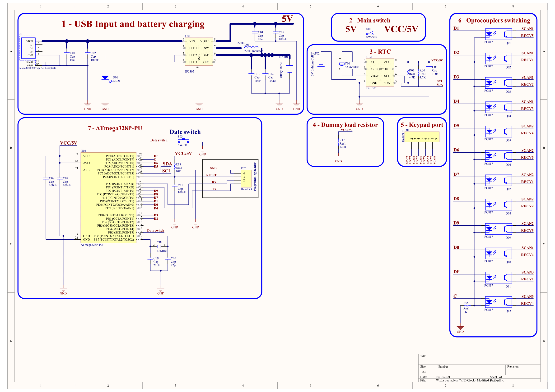
Task: Select the '3 - RTC' heading
Action: tap(380, 52)
